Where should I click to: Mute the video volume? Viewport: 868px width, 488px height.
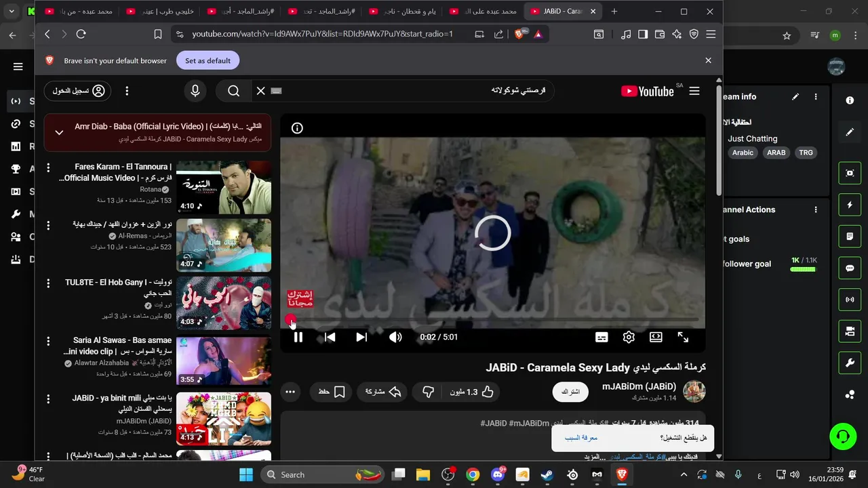395,337
